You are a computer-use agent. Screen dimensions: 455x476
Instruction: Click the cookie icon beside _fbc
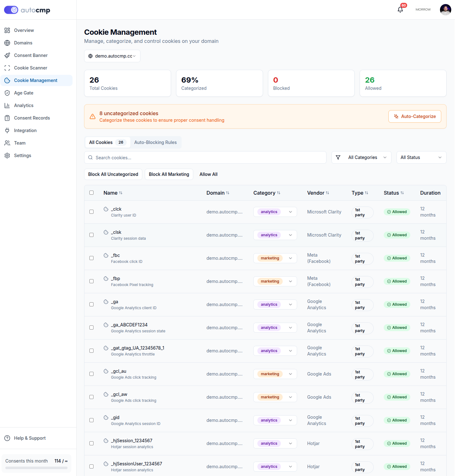pyautogui.click(x=106, y=255)
